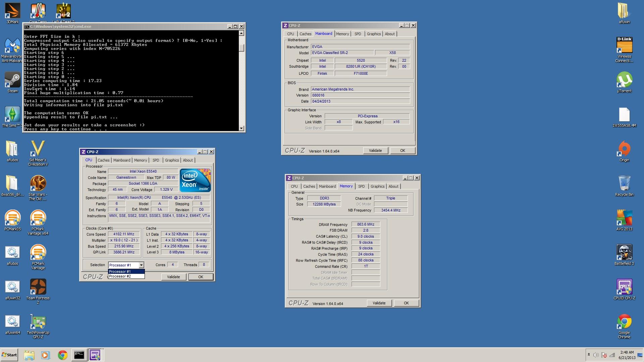The height and width of the screenshot is (362, 644).
Task: Expand the processor Selection dropdown arrow
Action: tap(141, 265)
